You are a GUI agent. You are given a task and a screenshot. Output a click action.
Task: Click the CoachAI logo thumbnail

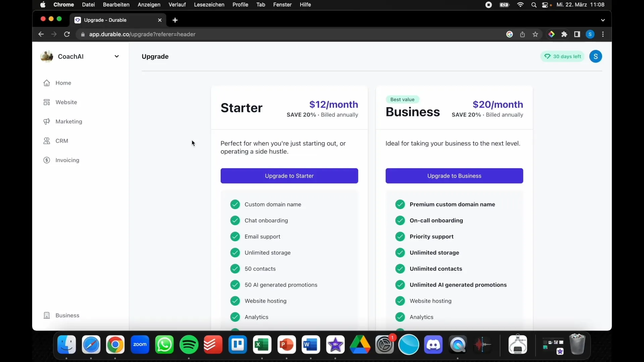(47, 56)
